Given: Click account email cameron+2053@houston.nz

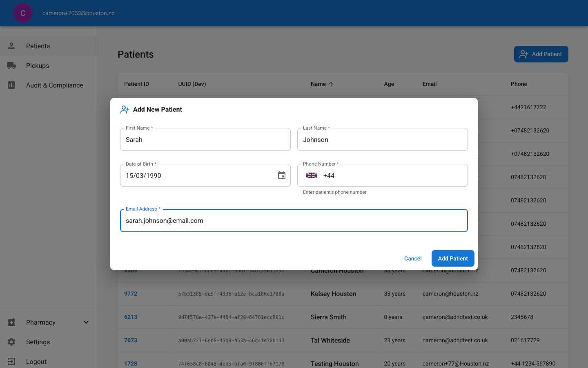Looking at the screenshot, I should click(78, 13).
